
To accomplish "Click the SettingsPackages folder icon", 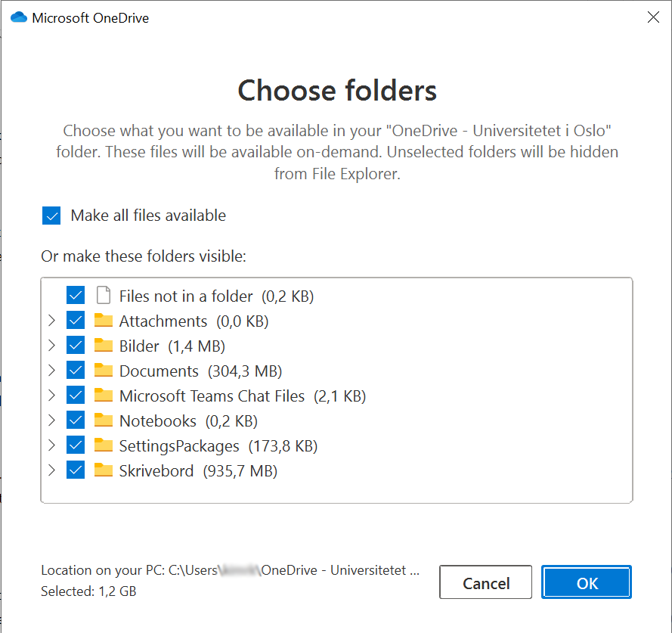I will (x=104, y=445).
